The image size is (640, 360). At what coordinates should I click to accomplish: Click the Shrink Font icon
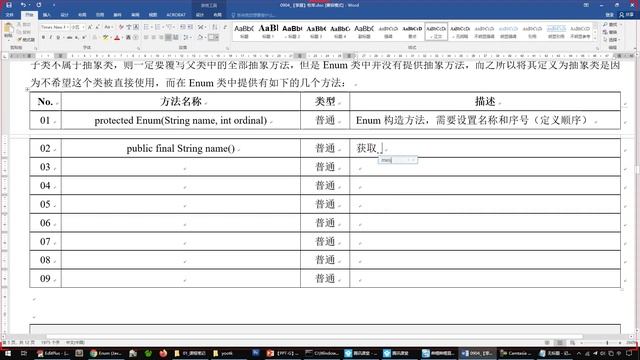97,27
